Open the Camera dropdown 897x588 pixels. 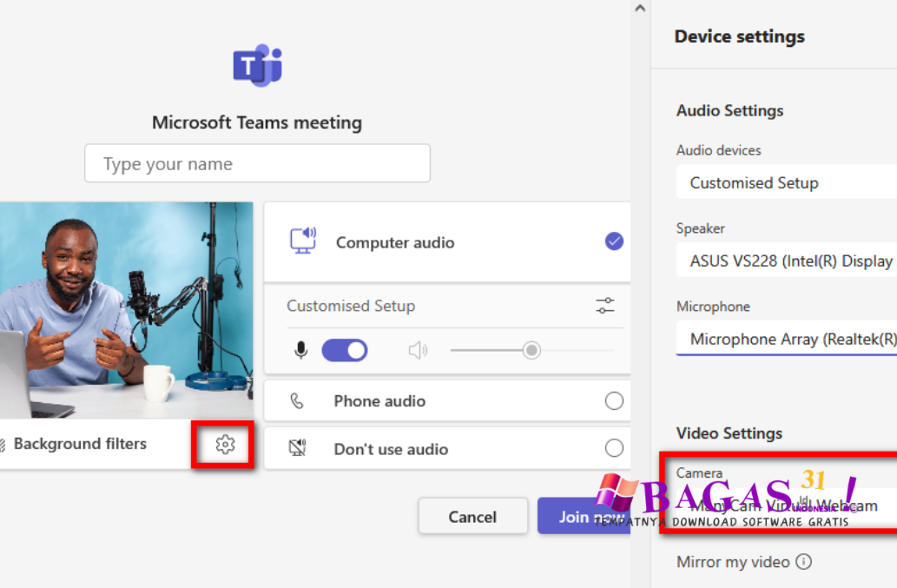coord(787,506)
